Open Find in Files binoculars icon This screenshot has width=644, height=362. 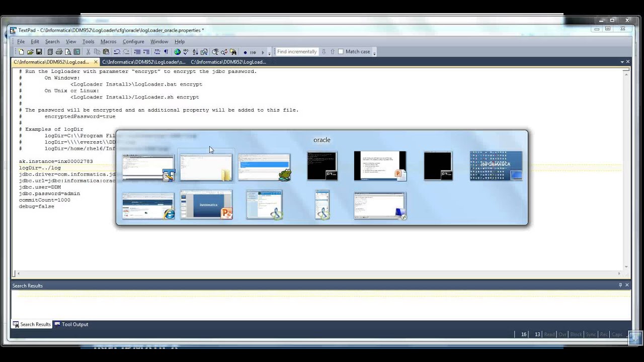click(233, 52)
